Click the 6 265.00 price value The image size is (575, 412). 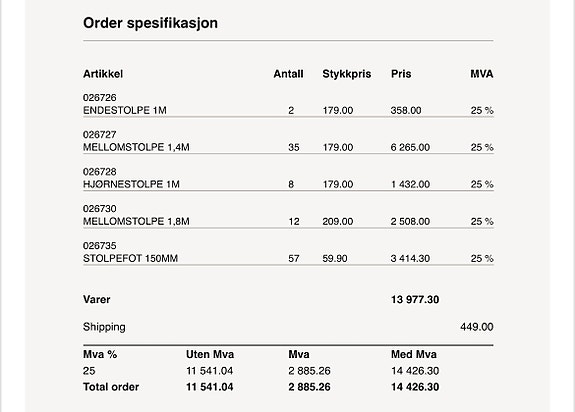(x=410, y=147)
